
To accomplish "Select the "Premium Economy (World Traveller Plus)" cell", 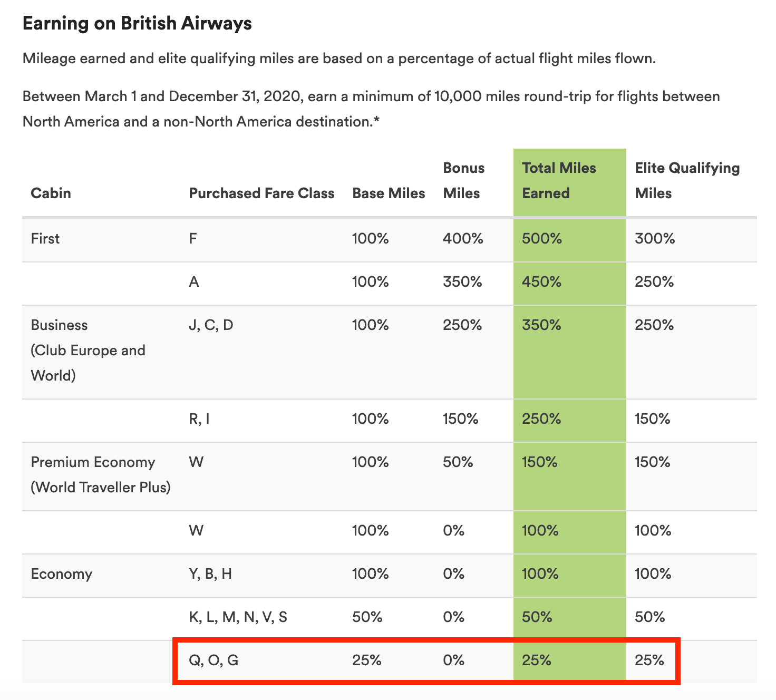I will coord(100,475).
